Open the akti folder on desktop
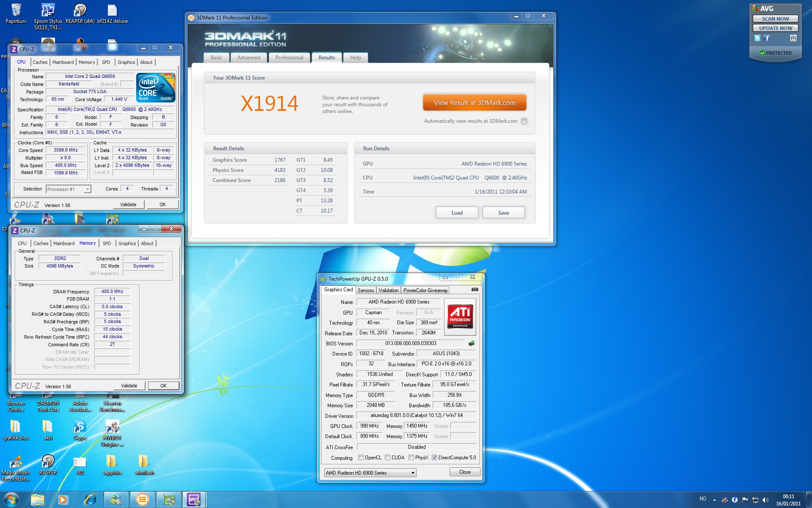The image size is (812, 508). coord(48,430)
